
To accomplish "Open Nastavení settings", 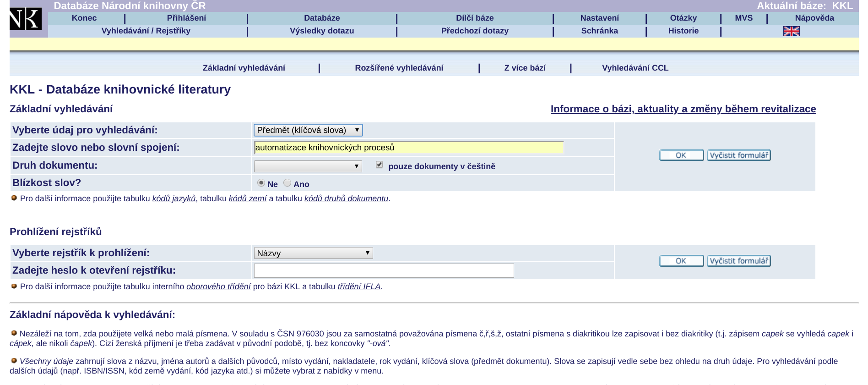I will click(x=599, y=18).
